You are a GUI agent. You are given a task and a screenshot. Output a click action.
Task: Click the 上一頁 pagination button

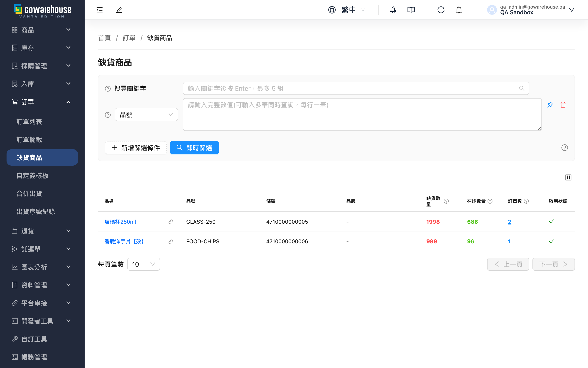tap(508, 264)
